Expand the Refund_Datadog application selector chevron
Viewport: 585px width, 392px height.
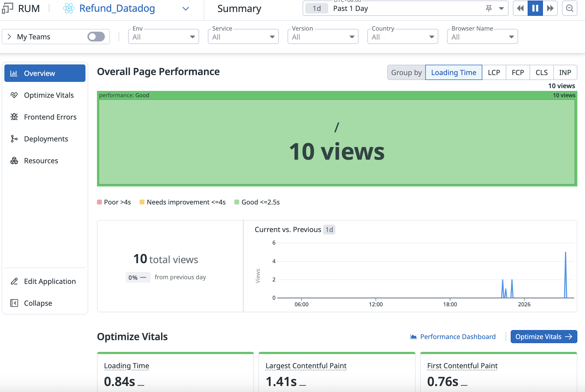186,9
